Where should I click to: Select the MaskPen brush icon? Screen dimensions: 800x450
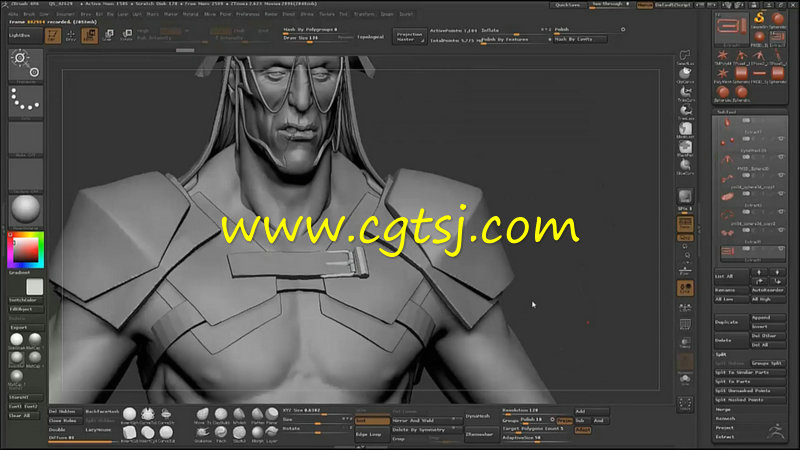[x=685, y=148]
